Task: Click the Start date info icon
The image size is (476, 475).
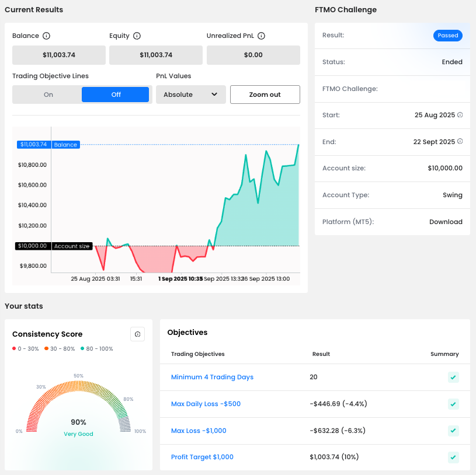Action: 460,115
